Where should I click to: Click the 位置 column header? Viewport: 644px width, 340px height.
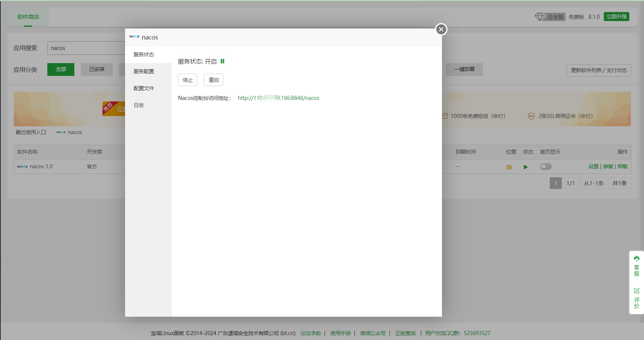pyautogui.click(x=511, y=152)
